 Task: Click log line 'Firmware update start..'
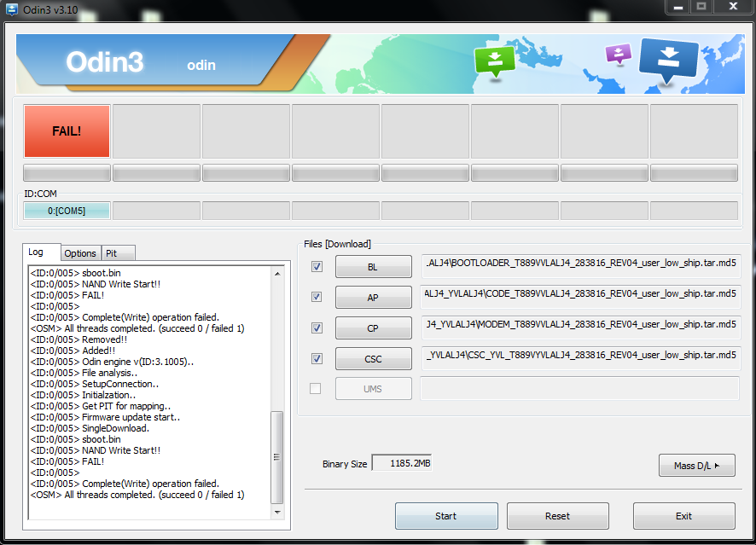[105, 417]
